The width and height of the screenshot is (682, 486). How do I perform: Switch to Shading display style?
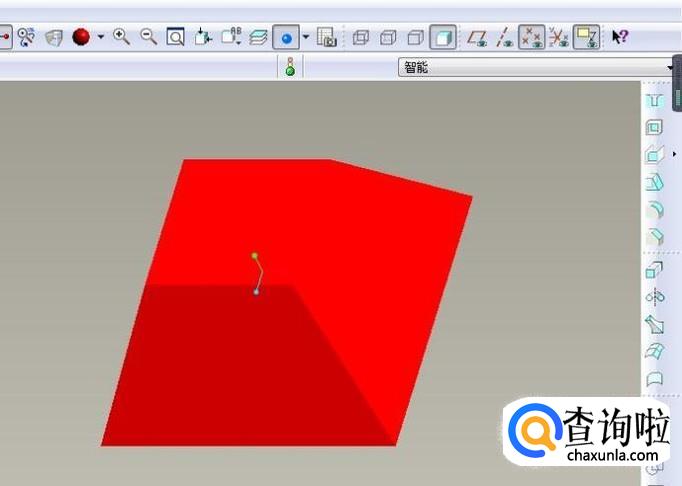coord(443,37)
